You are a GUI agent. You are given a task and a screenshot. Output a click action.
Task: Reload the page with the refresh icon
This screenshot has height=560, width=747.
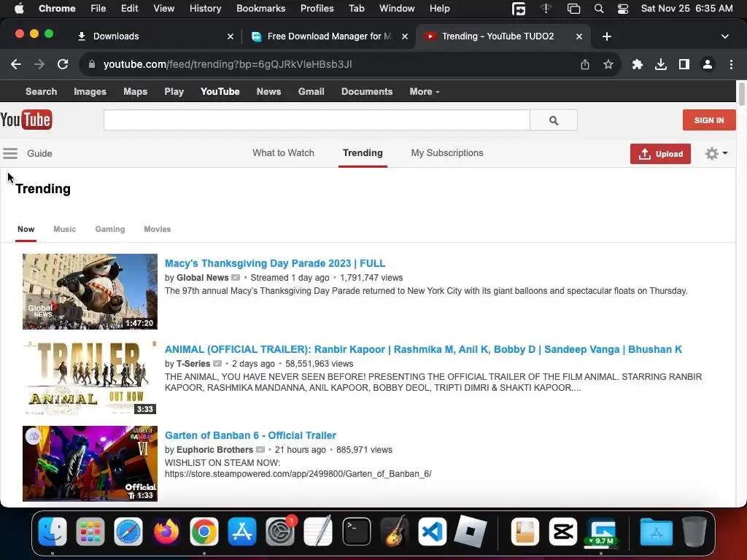pyautogui.click(x=63, y=64)
